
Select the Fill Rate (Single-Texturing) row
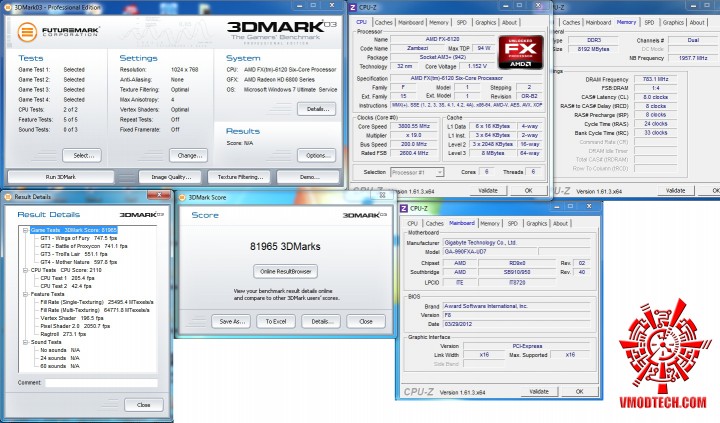pos(96,302)
